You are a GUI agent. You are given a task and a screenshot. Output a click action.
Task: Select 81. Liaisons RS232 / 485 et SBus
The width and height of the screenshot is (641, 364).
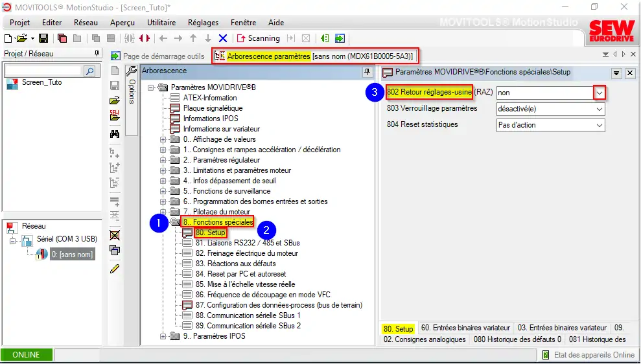tap(248, 243)
